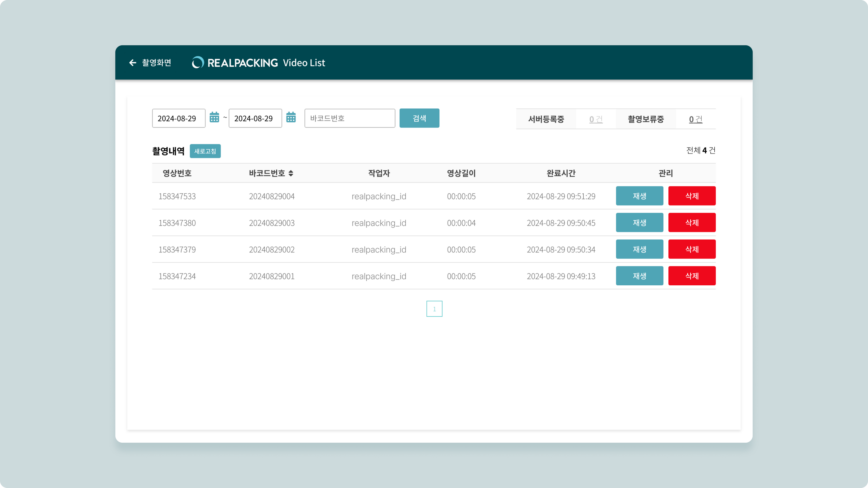Play video 158347533

[639, 196]
